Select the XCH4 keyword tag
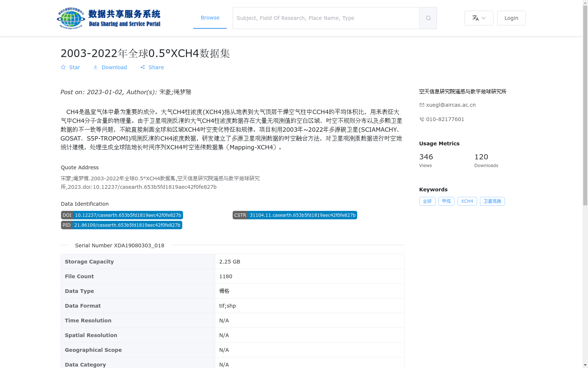 coord(467,201)
